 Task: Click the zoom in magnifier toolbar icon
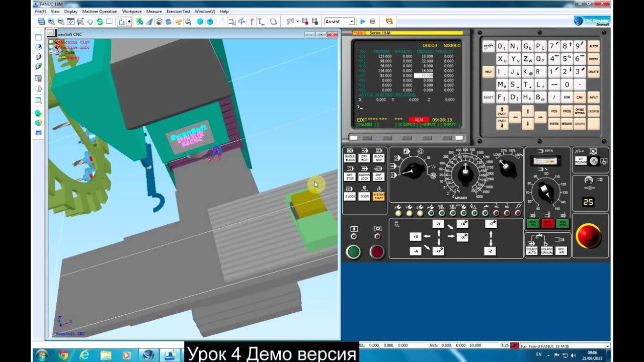pos(51,21)
